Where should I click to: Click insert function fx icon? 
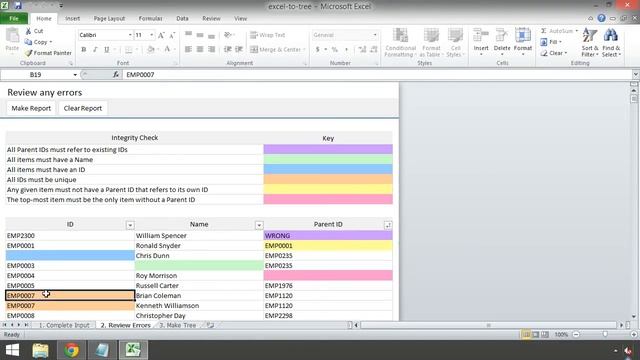(x=116, y=75)
